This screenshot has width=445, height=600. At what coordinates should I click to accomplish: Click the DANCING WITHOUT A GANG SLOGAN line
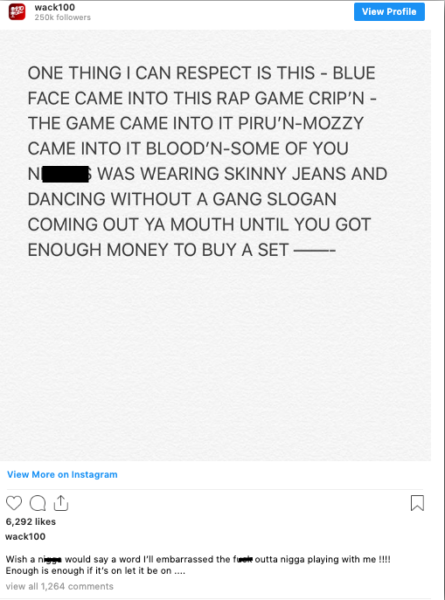[x=182, y=199]
